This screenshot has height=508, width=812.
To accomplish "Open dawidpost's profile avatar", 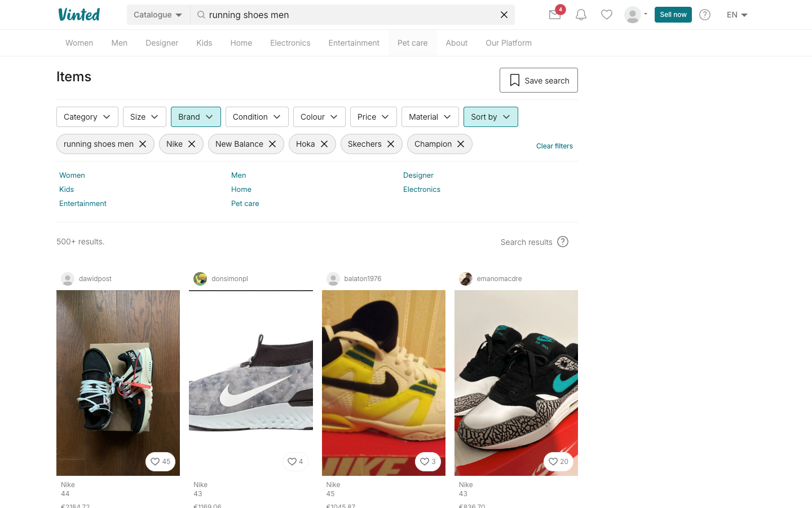I will click(68, 279).
